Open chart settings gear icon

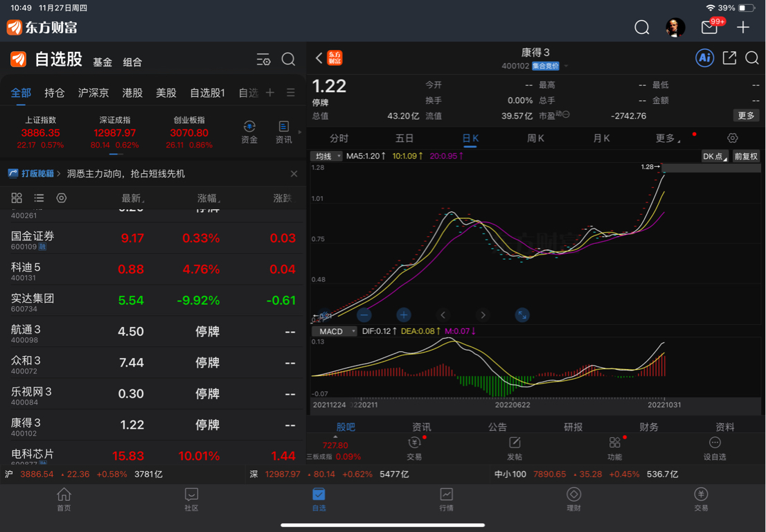pyautogui.click(x=732, y=138)
